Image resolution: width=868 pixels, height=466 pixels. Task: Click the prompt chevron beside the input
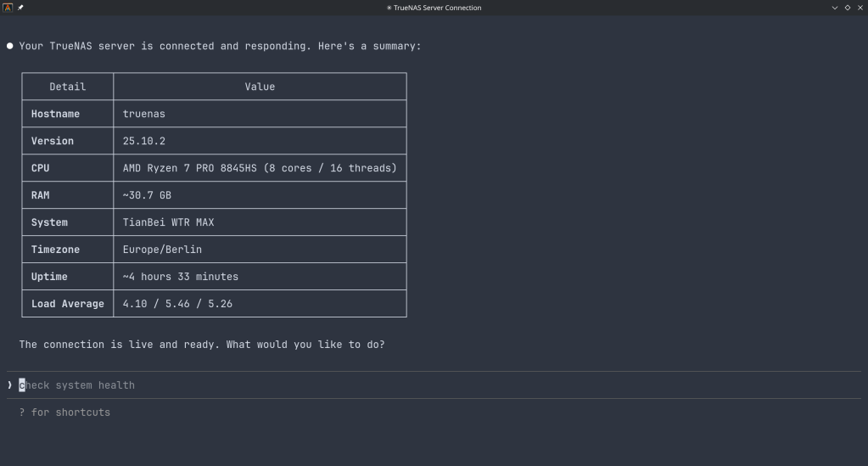10,385
